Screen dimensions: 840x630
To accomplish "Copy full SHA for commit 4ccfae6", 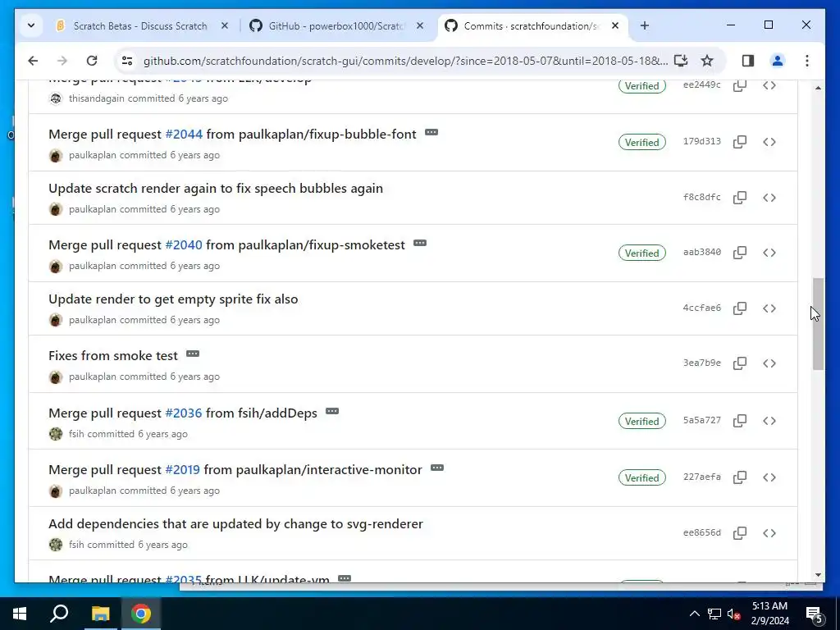I will pos(740,308).
